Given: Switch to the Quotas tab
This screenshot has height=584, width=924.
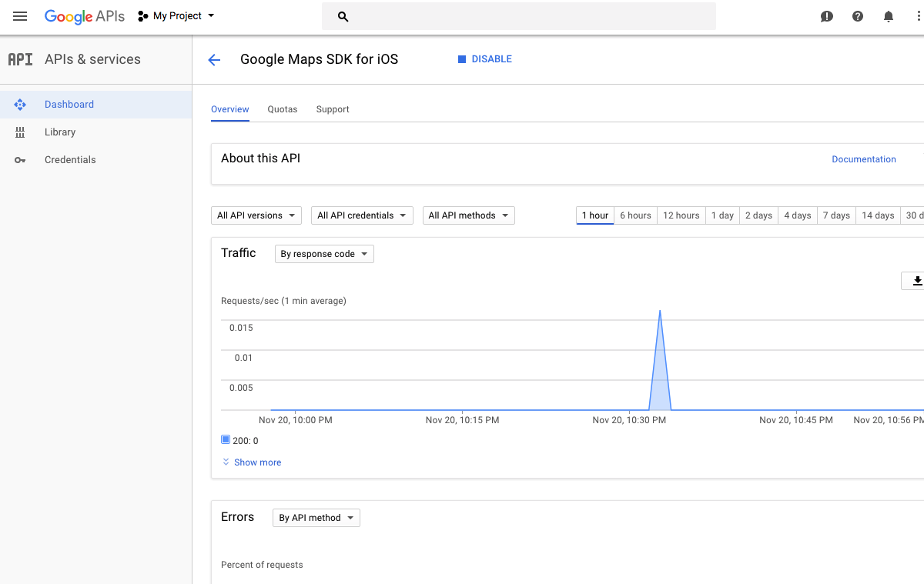Looking at the screenshot, I should 283,109.
